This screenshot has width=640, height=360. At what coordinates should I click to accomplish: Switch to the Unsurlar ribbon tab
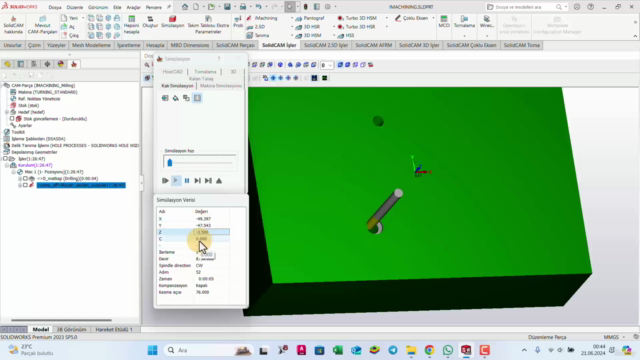click(x=13, y=45)
